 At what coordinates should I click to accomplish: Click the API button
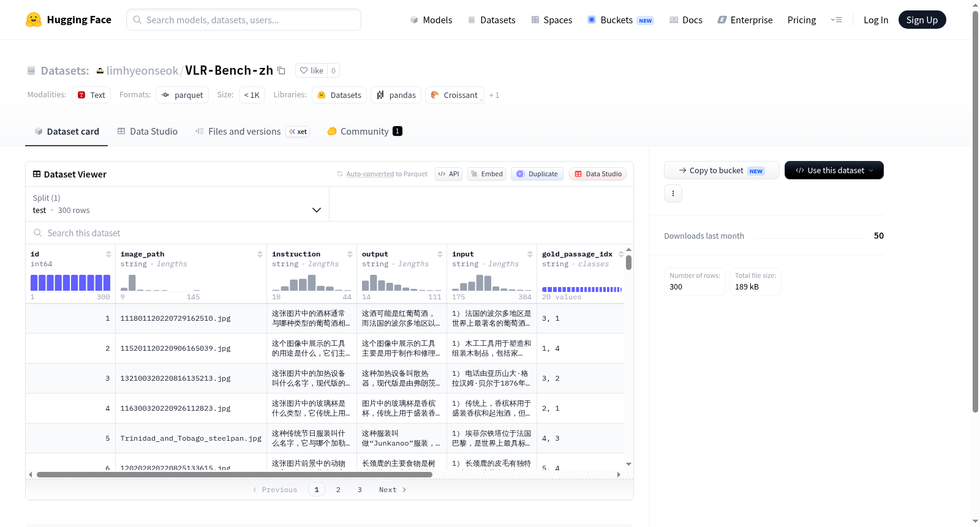[x=448, y=174]
